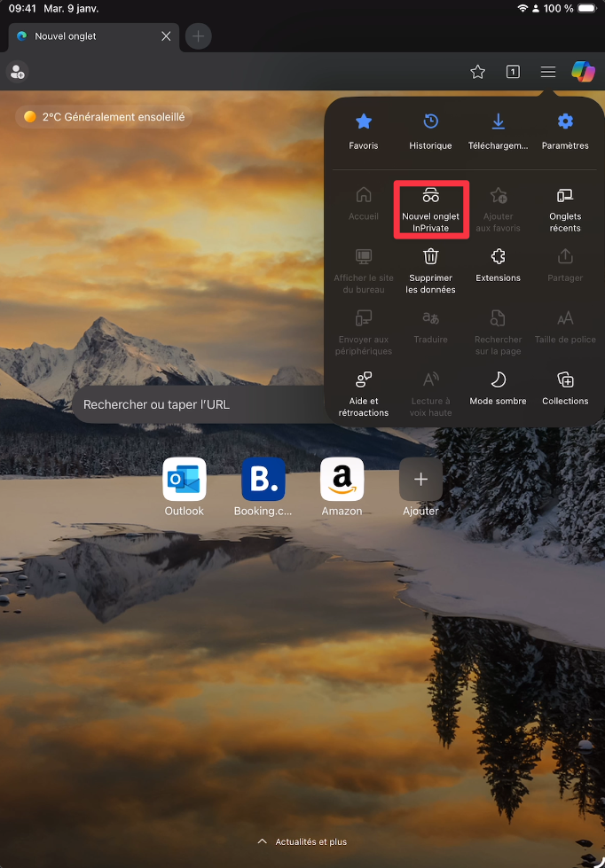Screen dimensions: 605x868
Task: Open the Outlook shortcut
Action: 185,487
